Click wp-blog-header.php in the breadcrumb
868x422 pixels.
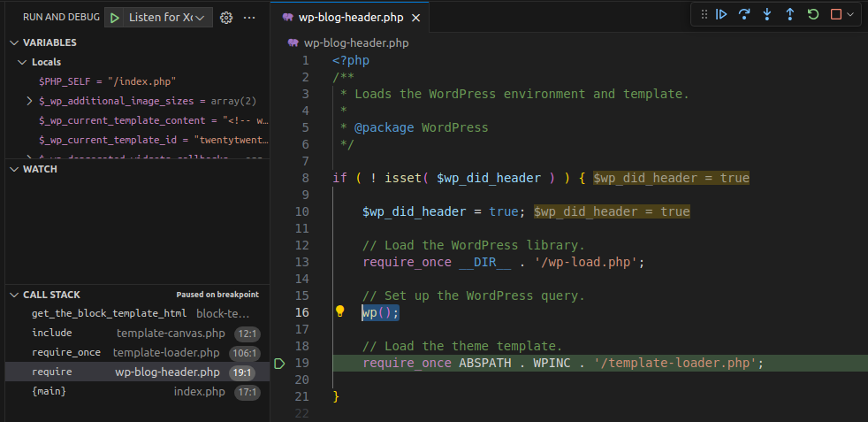point(355,42)
